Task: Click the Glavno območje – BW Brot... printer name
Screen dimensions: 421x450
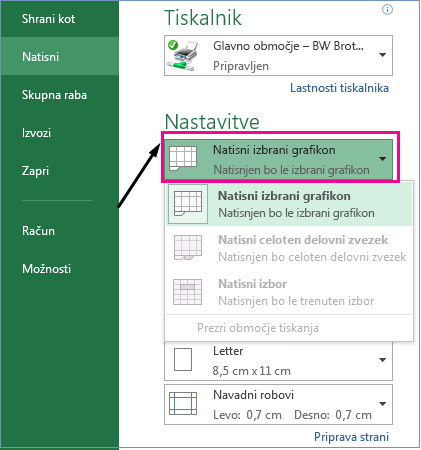Action: coord(288,46)
